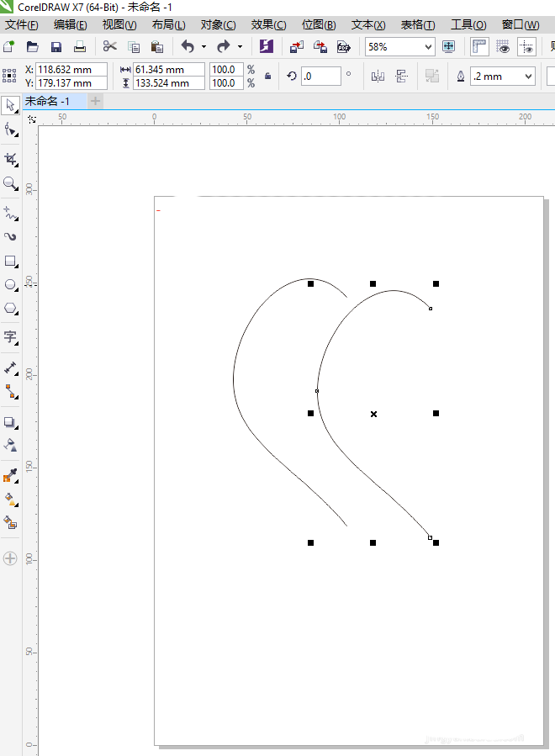Click the object width field 61.345 mm

click(169, 70)
